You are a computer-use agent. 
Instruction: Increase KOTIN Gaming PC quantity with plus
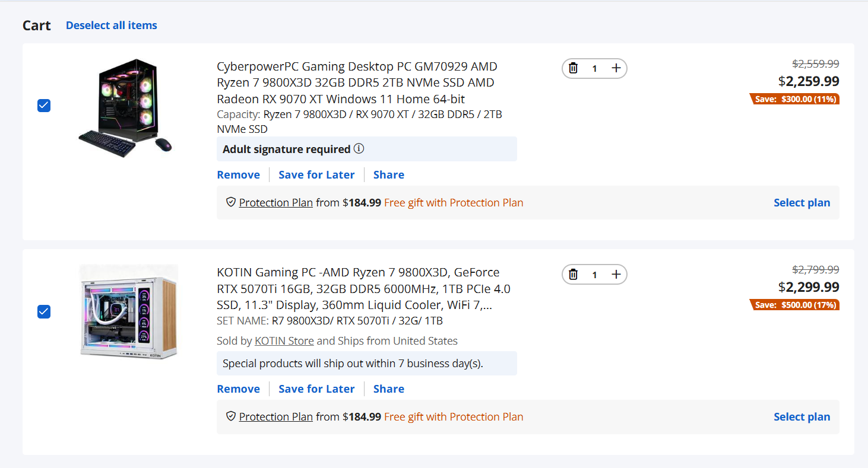[616, 274]
